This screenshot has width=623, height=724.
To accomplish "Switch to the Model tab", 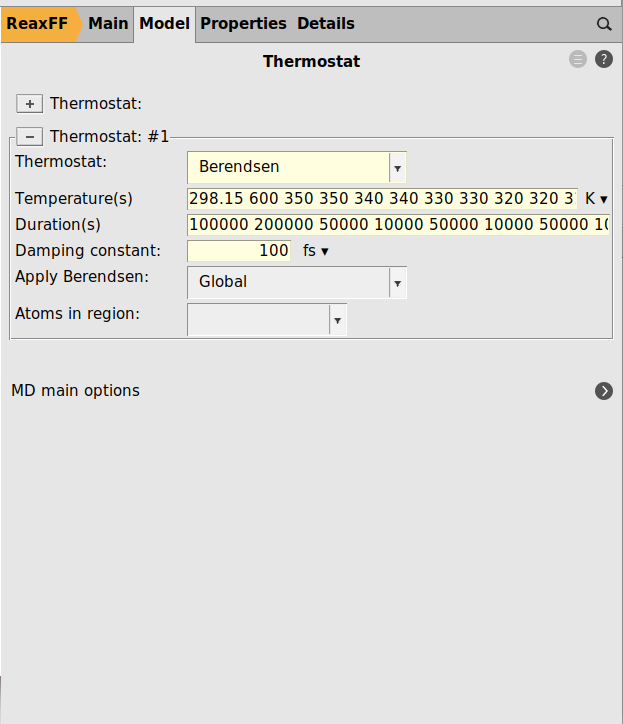I will point(164,24).
